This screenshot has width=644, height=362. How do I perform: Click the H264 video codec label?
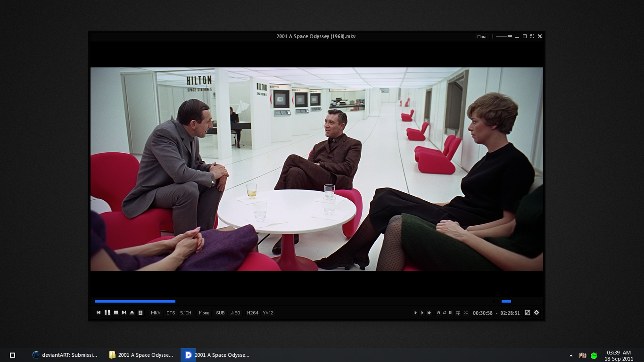pyautogui.click(x=253, y=313)
